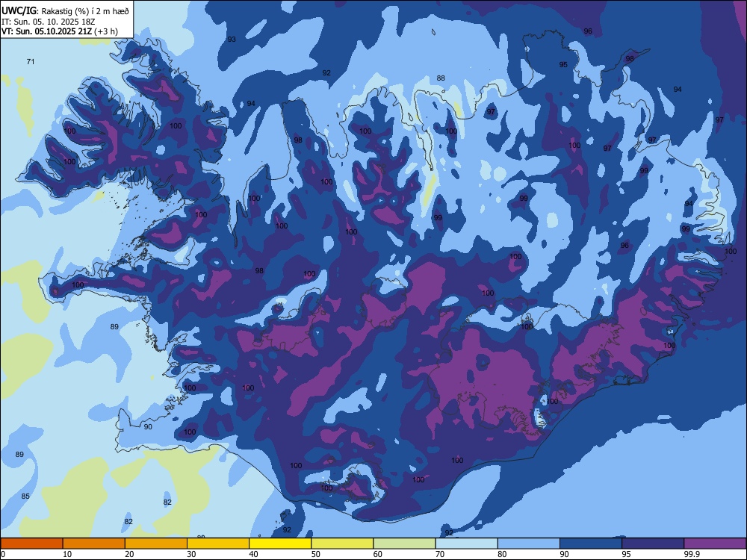Click the legend tick label '30'

191,554
